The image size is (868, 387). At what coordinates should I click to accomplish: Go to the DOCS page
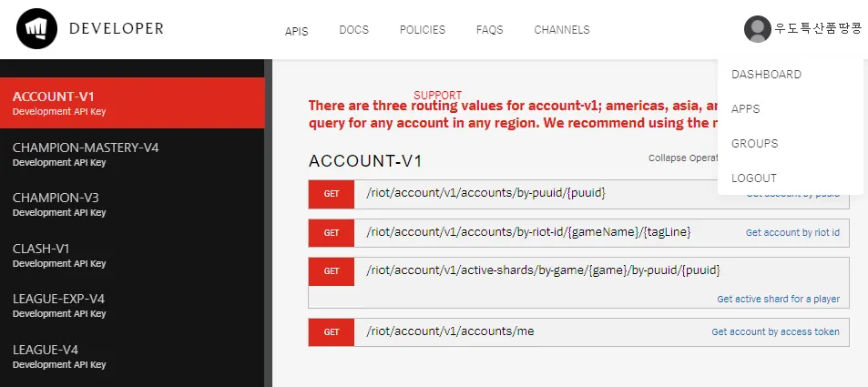pyautogui.click(x=353, y=30)
